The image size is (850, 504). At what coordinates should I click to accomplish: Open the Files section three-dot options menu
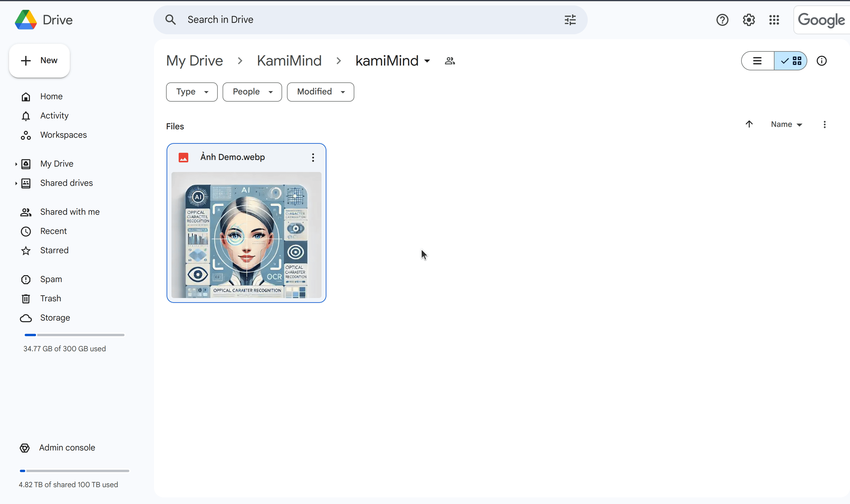point(824,124)
